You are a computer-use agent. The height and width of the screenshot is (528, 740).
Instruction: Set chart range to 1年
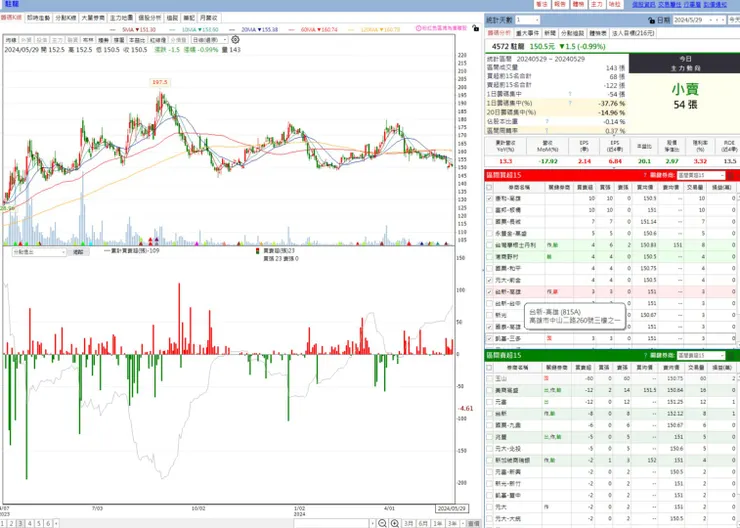(437, 523)
